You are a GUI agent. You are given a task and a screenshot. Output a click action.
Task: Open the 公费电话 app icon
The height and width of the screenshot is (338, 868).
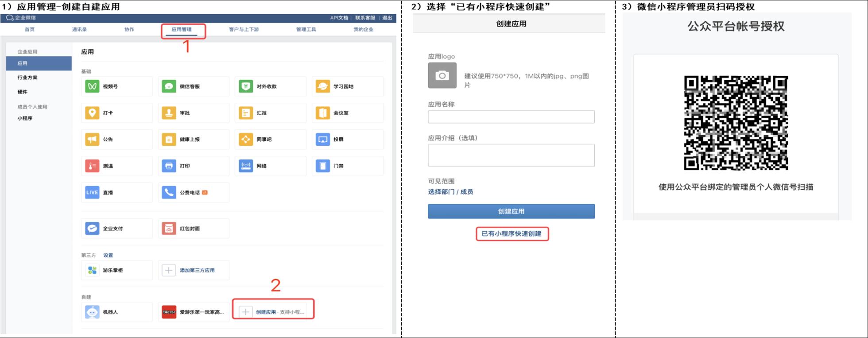point(169,192)
